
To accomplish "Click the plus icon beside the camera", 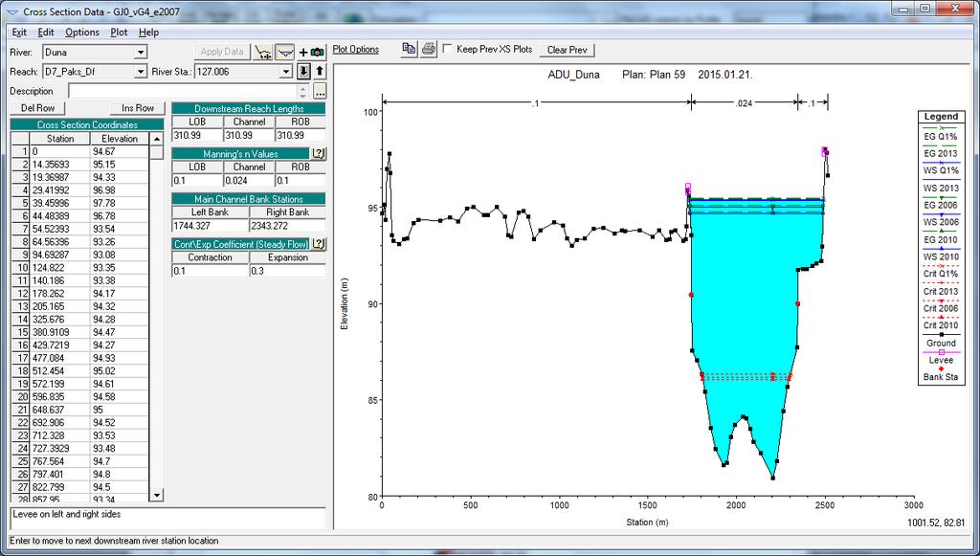I will point(303,53).
